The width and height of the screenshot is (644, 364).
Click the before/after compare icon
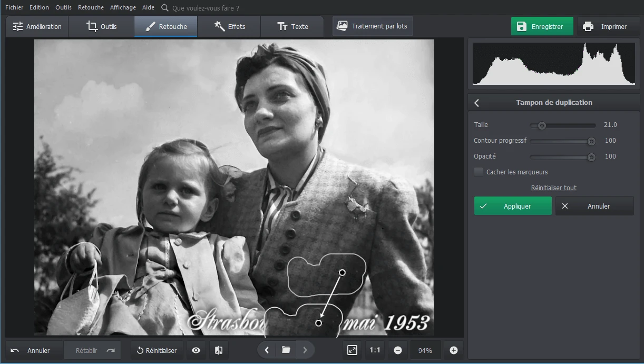(219, 350)
